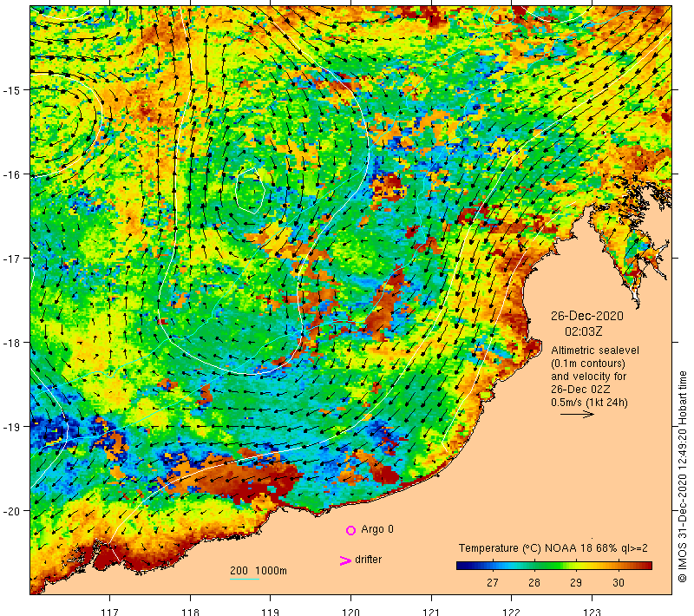Click the magenta drifter arrow legend symbol
694x616 pixels.
point(345,560)
